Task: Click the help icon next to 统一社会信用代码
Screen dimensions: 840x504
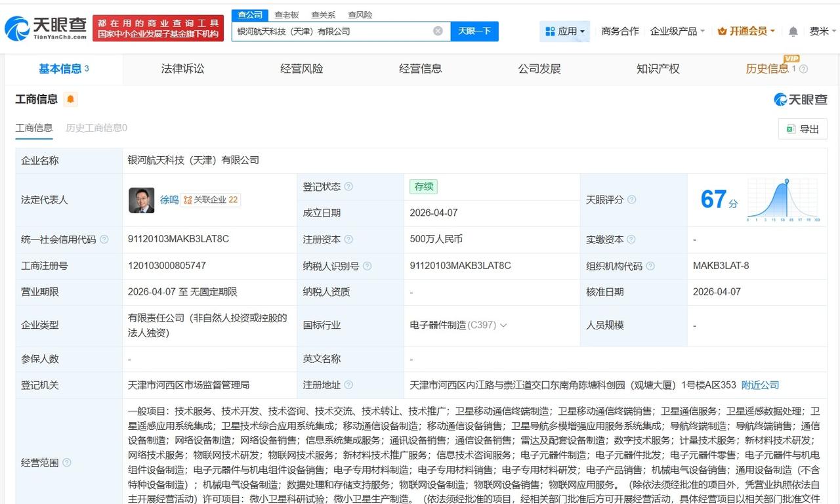Action: pos(104,240)
